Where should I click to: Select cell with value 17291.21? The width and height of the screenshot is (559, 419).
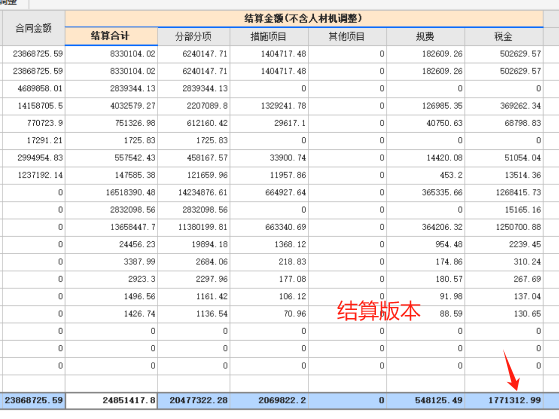pos(34,140)
